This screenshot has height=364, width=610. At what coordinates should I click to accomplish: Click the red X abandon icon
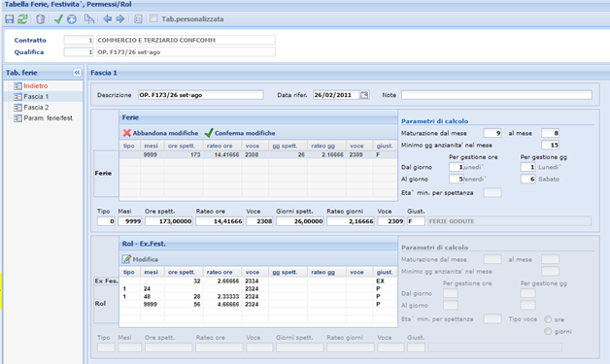point(127,133)
